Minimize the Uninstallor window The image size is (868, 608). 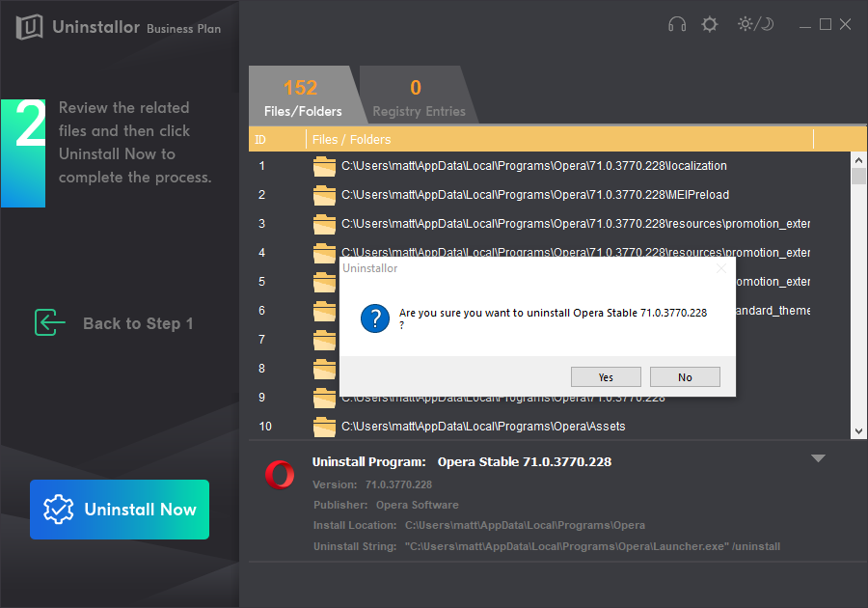805,25
